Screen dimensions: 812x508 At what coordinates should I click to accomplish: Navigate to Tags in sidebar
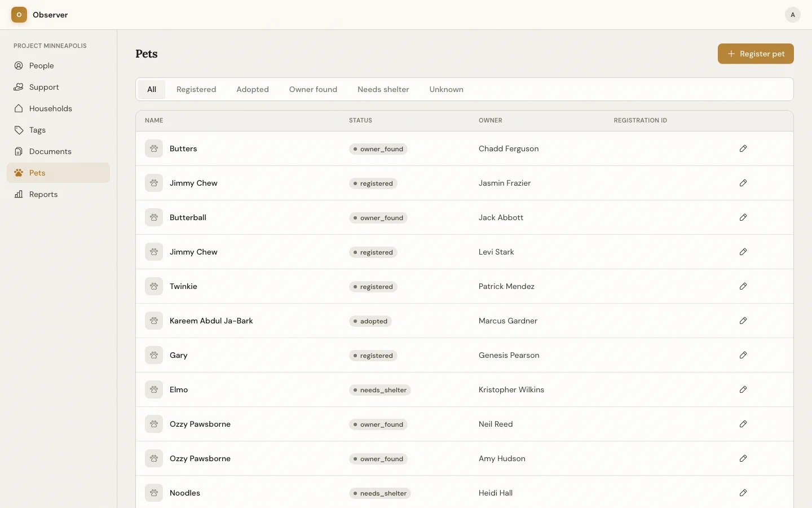37,130
